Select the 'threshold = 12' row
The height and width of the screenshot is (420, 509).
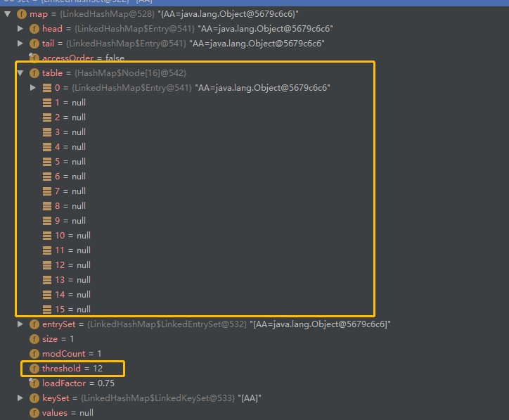(66, 369)
